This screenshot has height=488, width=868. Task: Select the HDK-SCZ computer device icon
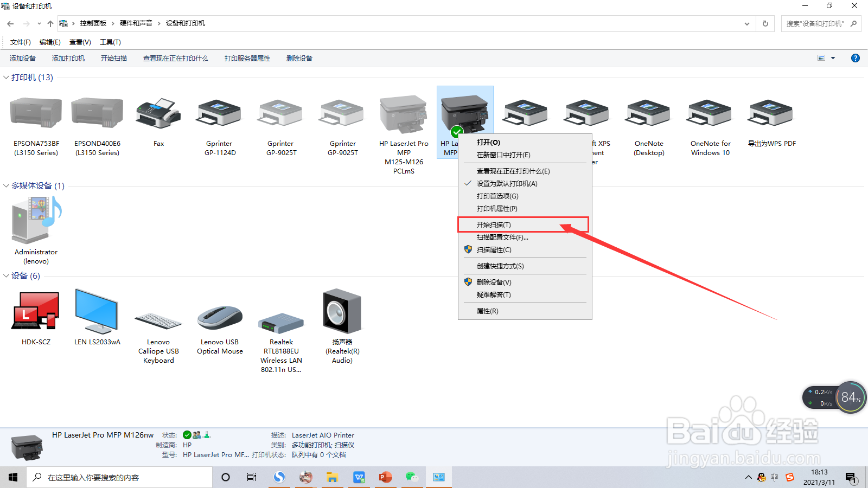tap(36, 311)
